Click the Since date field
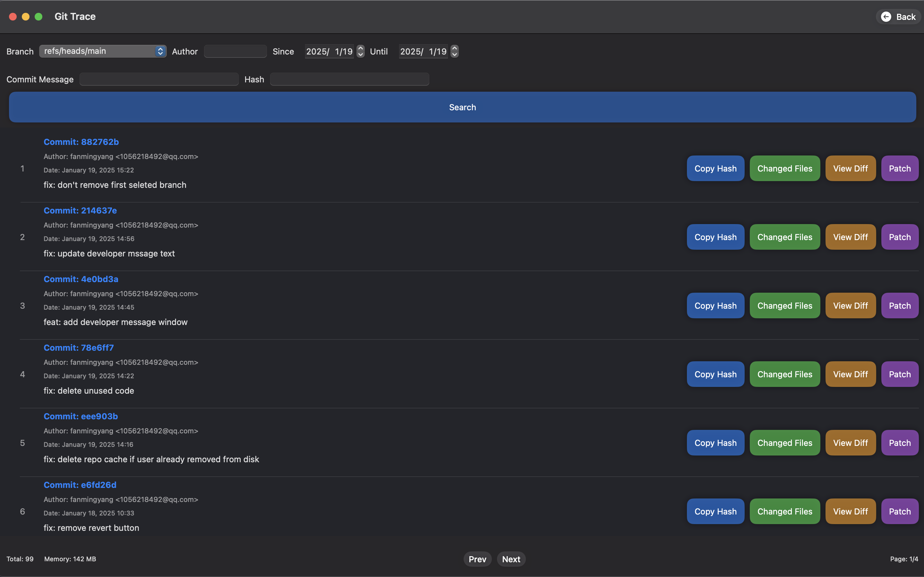This screenshot has height=577, width=924. click(x=329, y=51)
